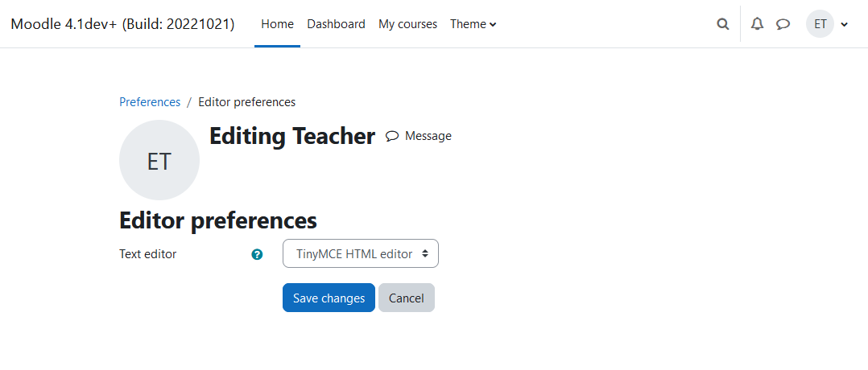
Task: Click the Cancel button
Action: tap(407, 298)
